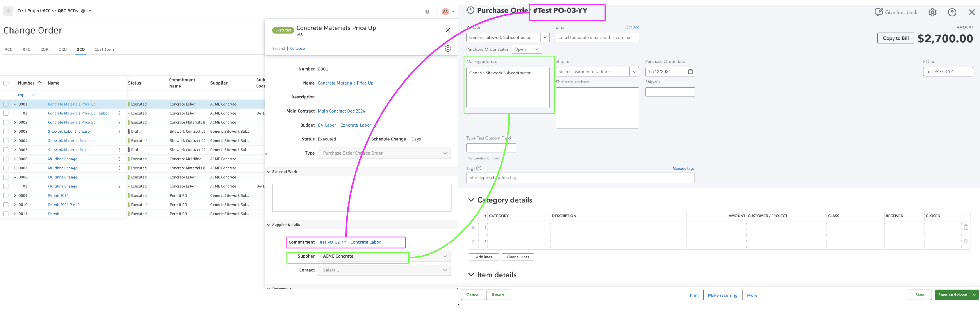Open row menu for Concrete Materials Price Up - Labor
This screenshot has height=312, width=980.
click(120, 113)
